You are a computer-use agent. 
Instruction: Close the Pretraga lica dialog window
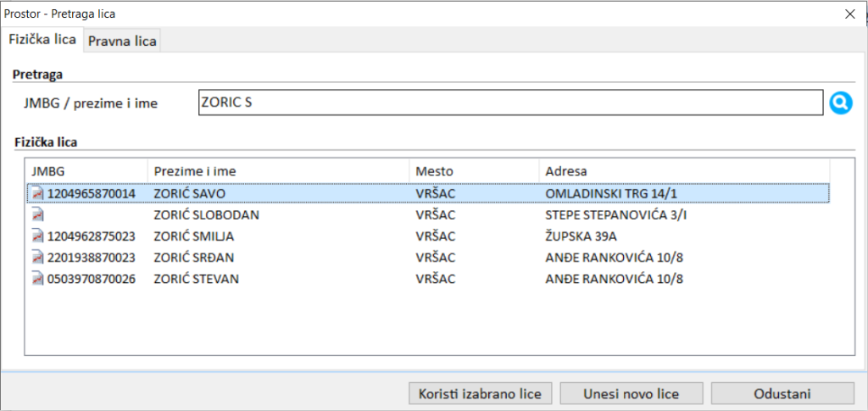point(849,14)
